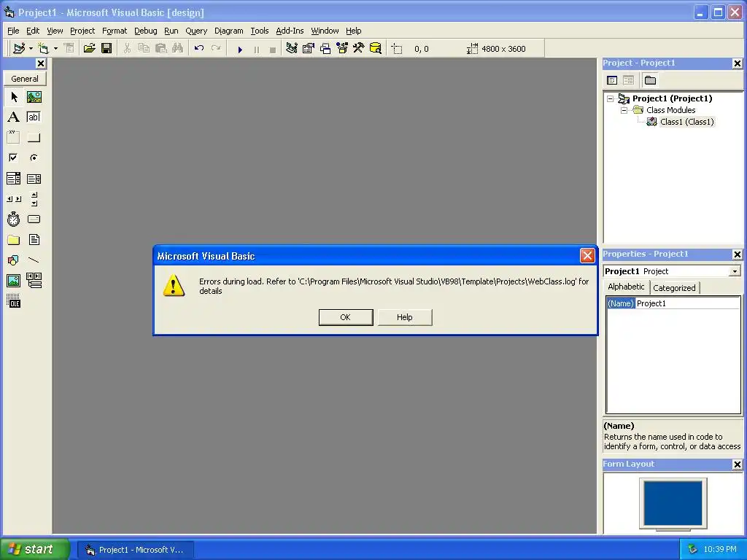Open the Add Form dropdown arrow

(55, 49)
